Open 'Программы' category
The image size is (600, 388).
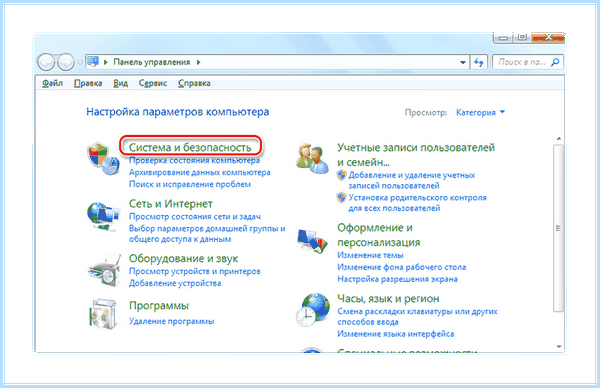tap(159, 306)
